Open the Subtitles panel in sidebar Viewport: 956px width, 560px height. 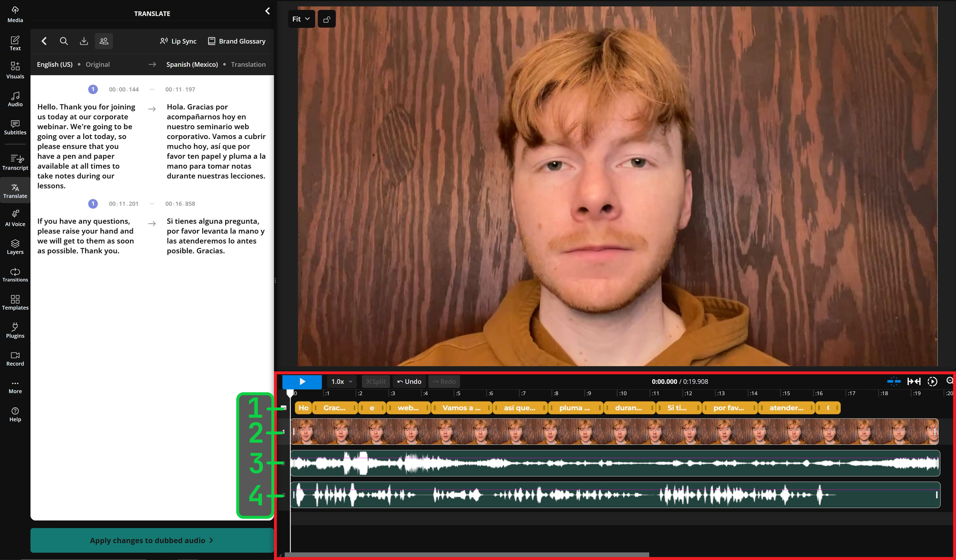point(15,127)
